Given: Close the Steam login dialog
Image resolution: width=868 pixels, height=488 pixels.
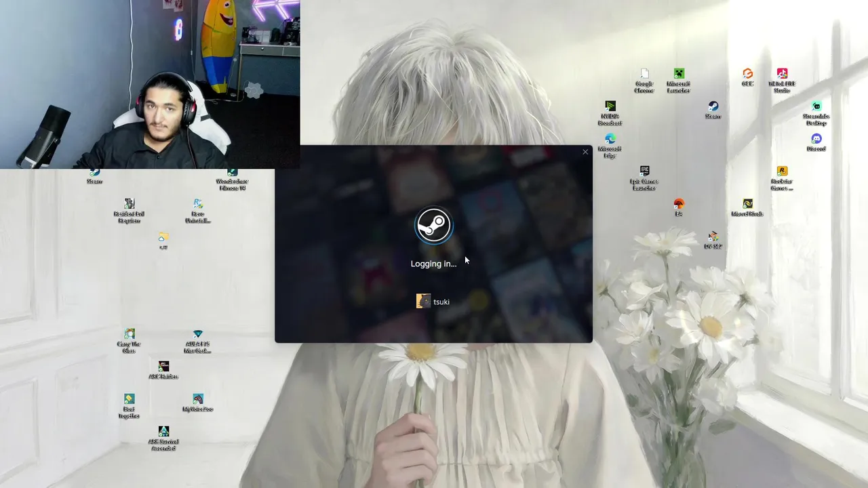Looking at the screenshot, I should [585, 152].
